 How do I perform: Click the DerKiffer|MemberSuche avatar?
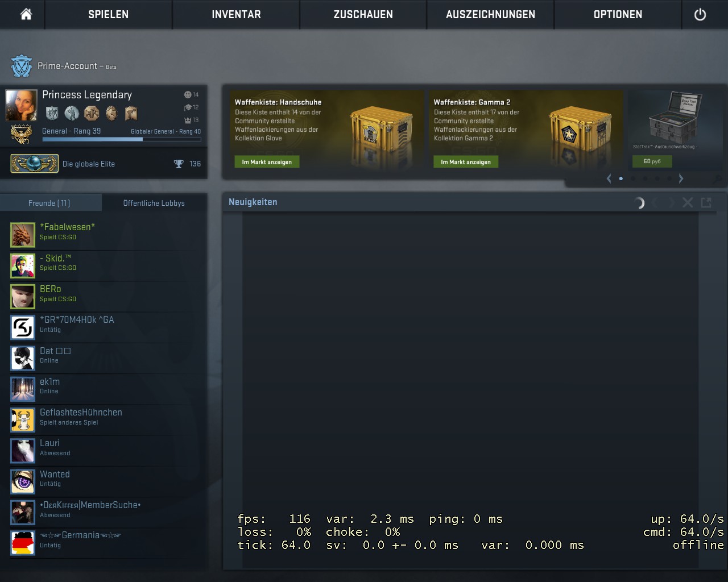tap(23, 512)
